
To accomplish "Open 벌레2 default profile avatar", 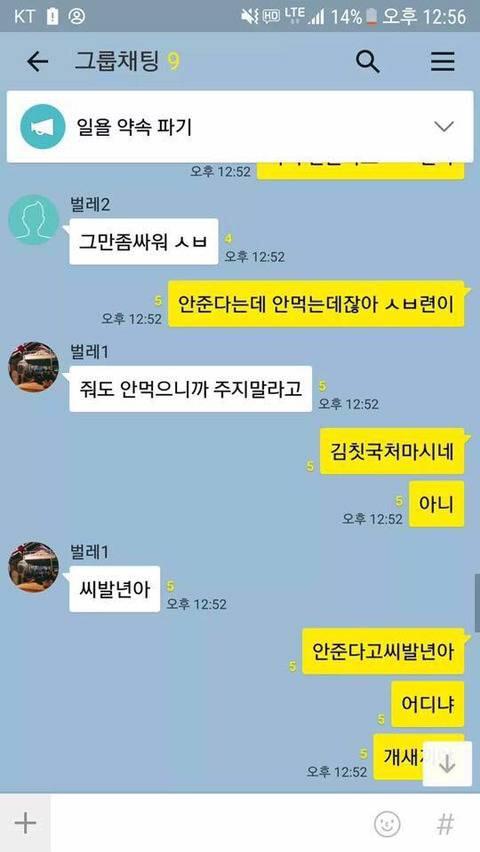I will (33, 220).
